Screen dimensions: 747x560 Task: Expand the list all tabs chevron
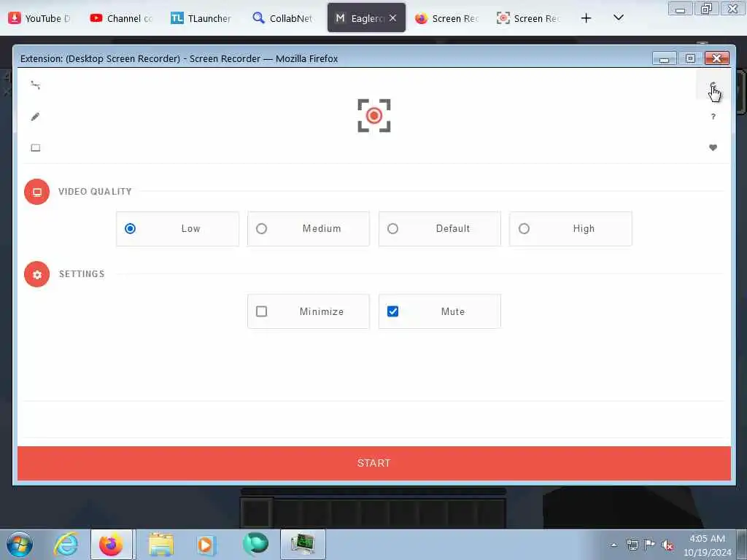point(619,18)
